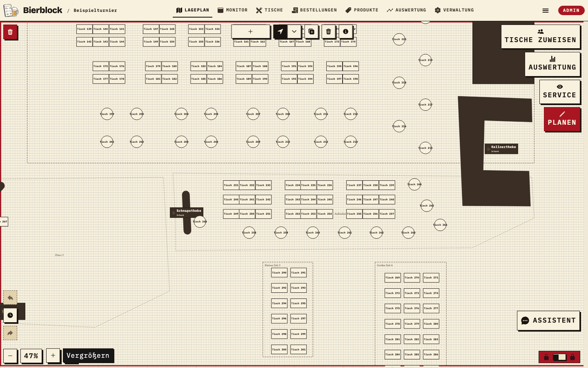Open the Auswertung tab in top navigation
This screenshot has width=588, height=368.
(407, 10)
